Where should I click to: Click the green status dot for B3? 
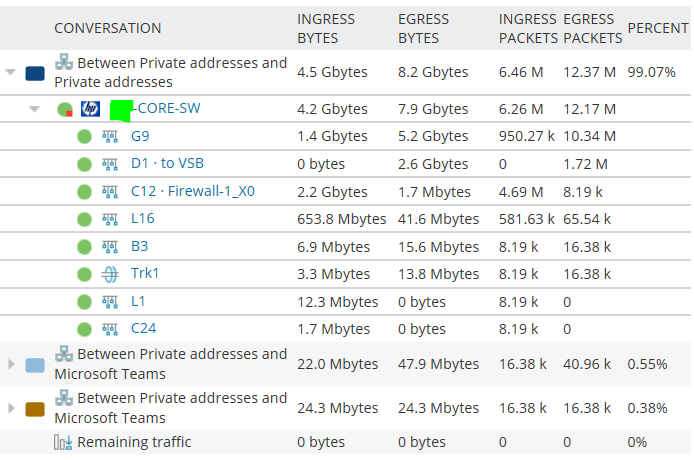[x=84, y=247]
